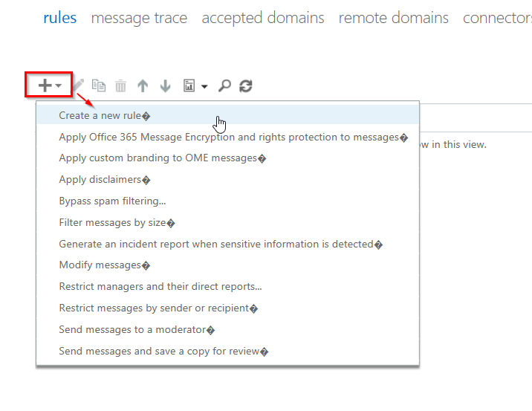
Task: Open the search magnifier icon
Action: pyautogui.click(x=224, y=86)
